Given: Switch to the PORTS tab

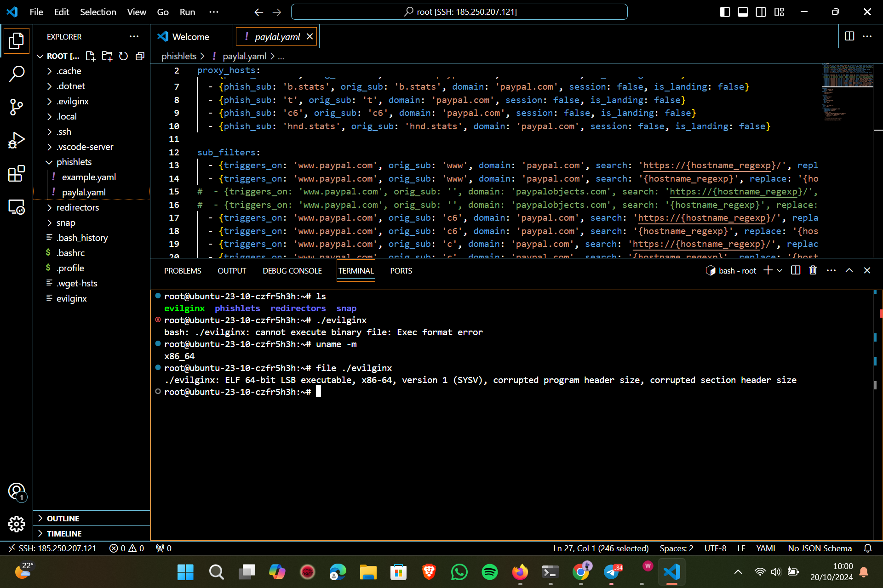Looking at the screenshot, I should pyautogui.click(x=401, y=271).
